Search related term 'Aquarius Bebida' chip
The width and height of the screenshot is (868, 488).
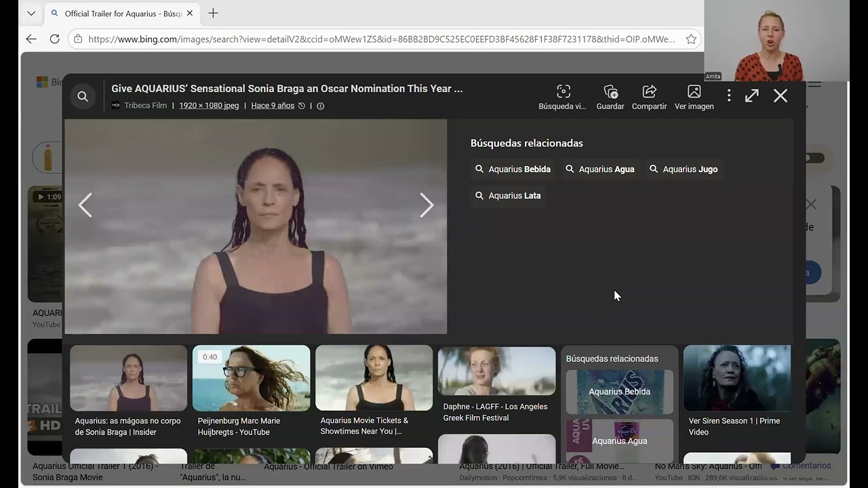pos(513,169)
